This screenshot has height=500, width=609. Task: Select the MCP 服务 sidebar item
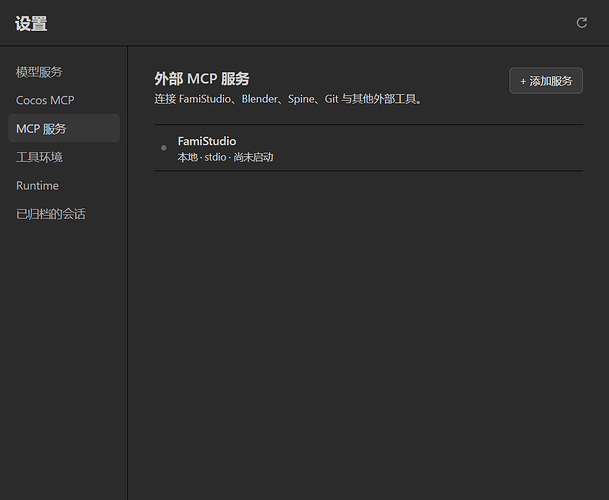point(64,128)
